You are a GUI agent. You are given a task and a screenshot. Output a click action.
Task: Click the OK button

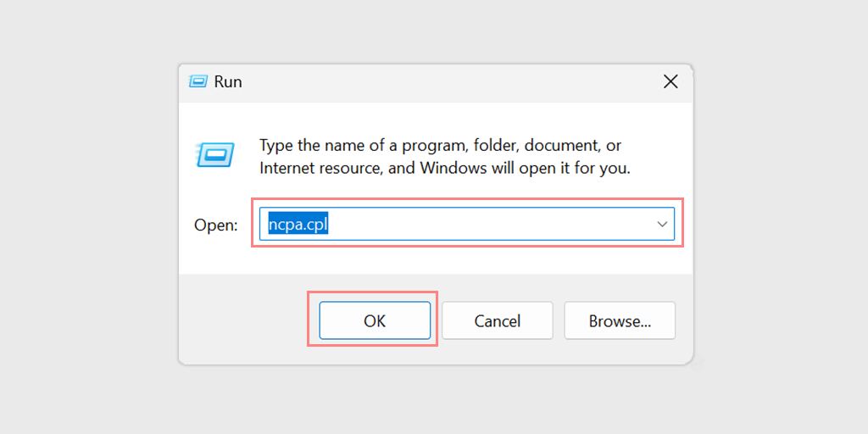click(375, 320)
